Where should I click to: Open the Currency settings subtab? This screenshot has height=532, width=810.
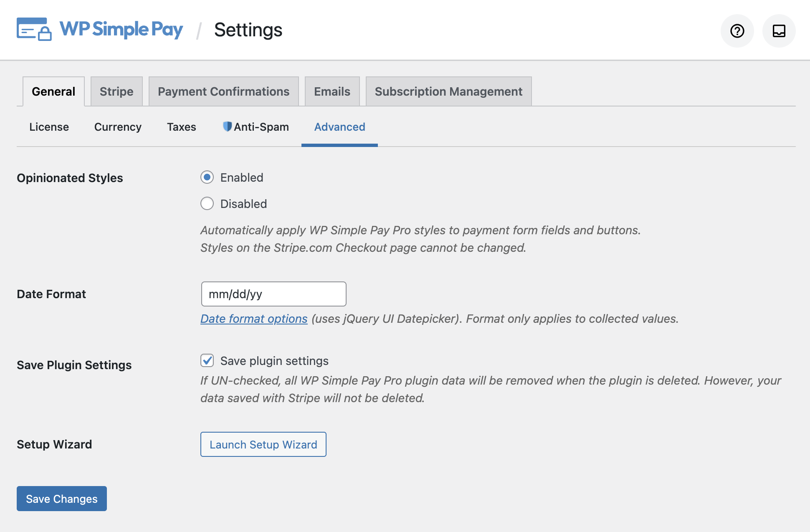pyautogui.click(x=118, y=127)
